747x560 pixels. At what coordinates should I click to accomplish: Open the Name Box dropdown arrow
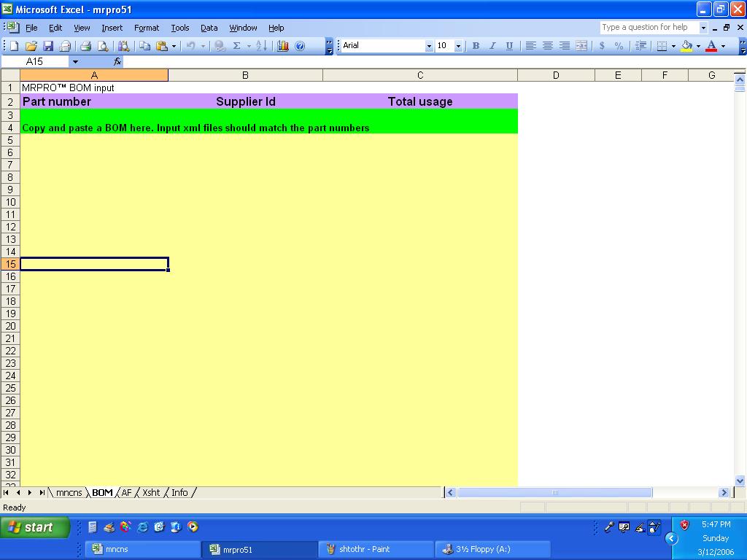tap(75, 61)
